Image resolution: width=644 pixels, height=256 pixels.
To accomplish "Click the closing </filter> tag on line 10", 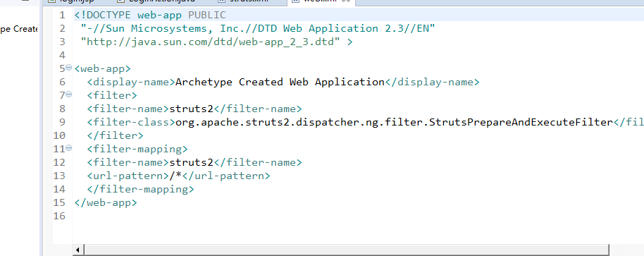I will (116, 135).
